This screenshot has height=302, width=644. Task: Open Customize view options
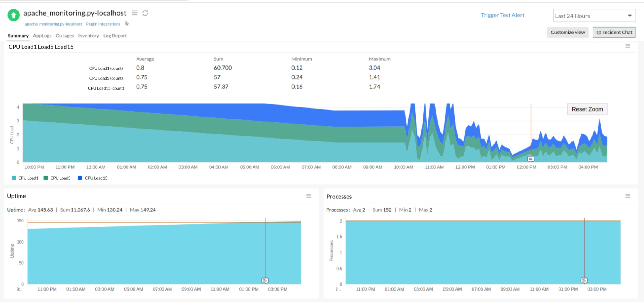pos(568,32)
